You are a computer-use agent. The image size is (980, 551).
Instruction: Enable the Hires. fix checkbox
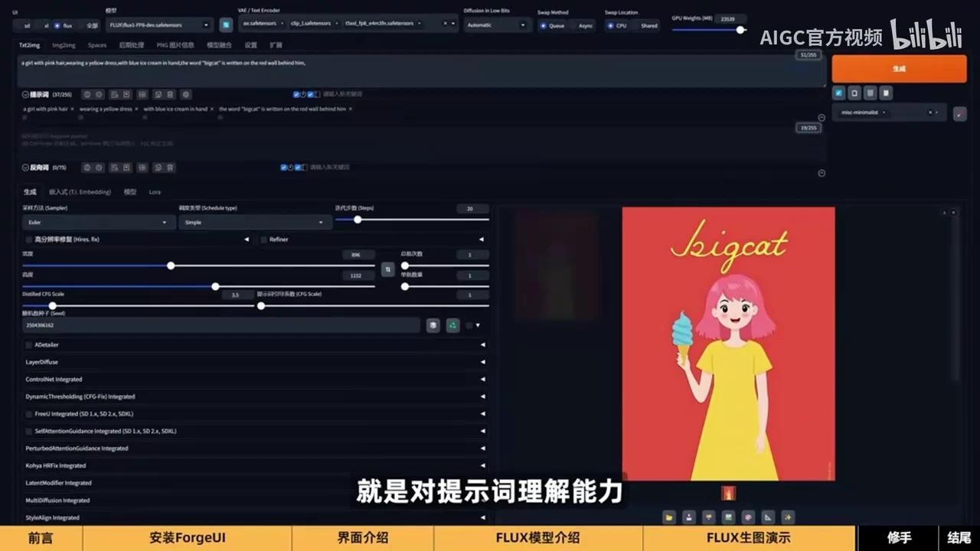click(x=29, y=240)
